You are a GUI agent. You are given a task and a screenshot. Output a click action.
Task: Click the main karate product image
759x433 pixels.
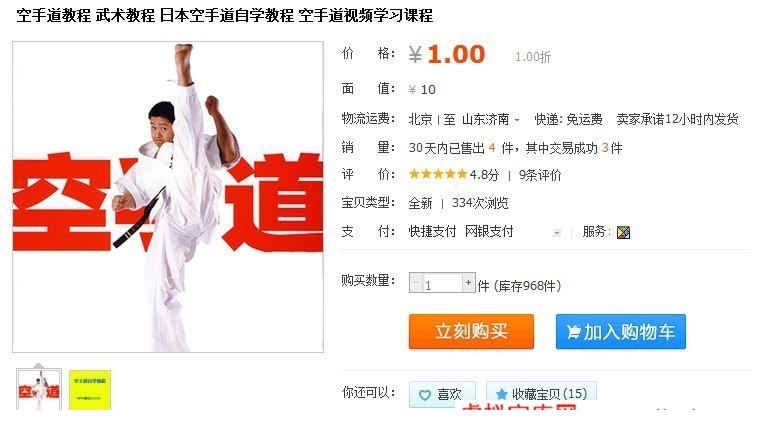coord(167,197)
